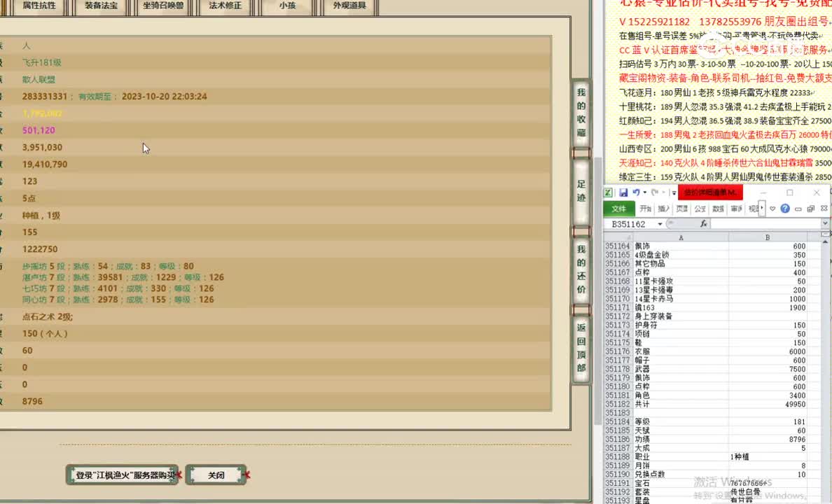832x504 pixels.
Task: Click the Minimize Ribbon chevron icon
Action: click(x=798, y=209)
